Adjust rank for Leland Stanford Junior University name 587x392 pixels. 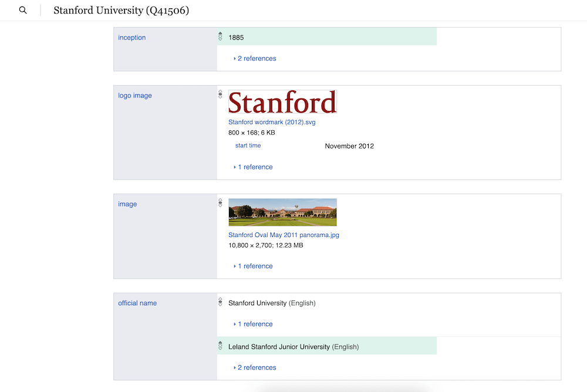tap(220, 346)
